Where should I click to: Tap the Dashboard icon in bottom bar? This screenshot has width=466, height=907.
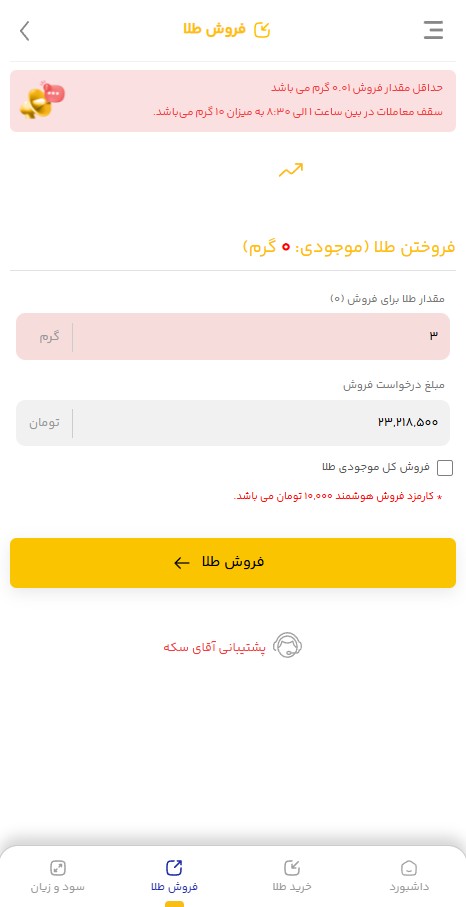point(409,868)
